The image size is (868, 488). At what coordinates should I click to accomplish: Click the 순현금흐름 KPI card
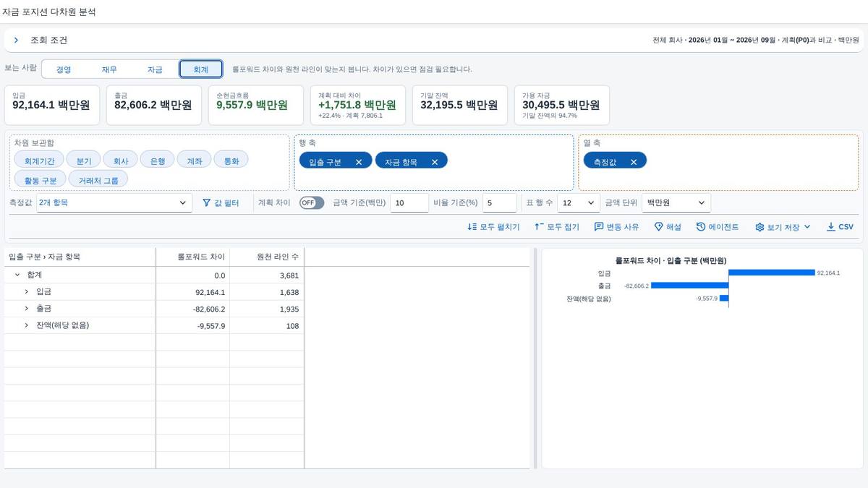(255, 105)
